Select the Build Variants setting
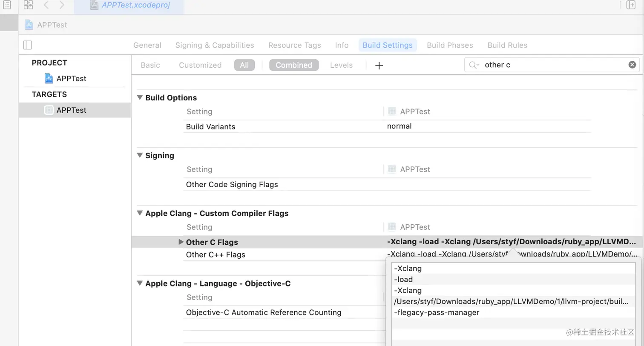Screen dimensions: 644x346 point(210,126)
